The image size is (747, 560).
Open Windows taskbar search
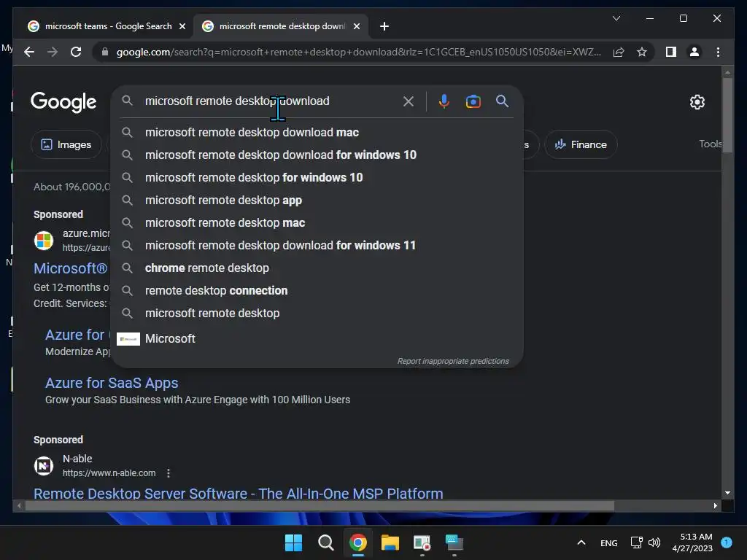326,542
